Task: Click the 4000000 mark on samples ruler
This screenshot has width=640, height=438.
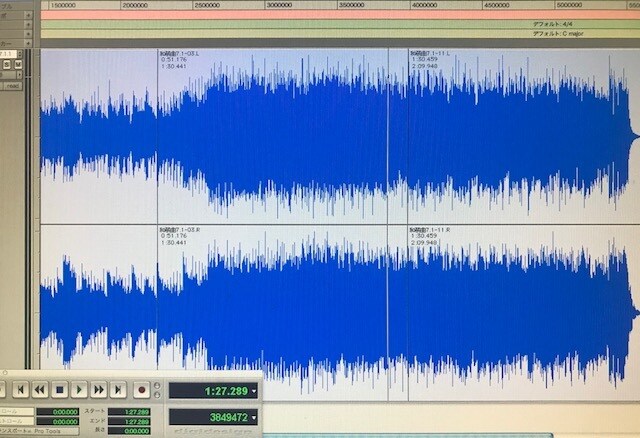Action: pos(424,5)
